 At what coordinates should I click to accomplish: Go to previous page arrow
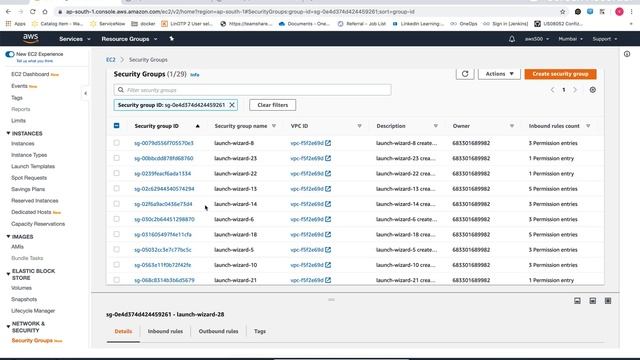pyautogui.click(x=552, y=90)
